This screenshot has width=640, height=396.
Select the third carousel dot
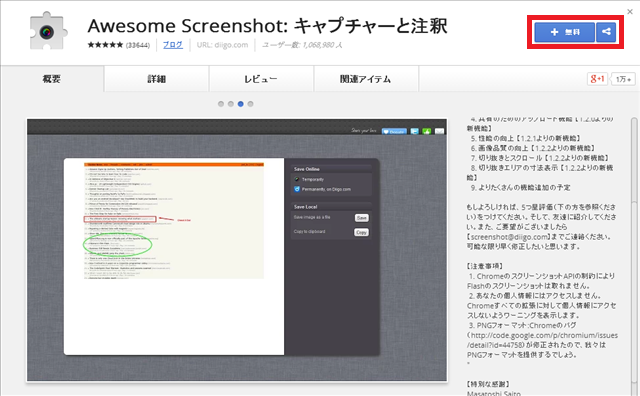(240, 104)
